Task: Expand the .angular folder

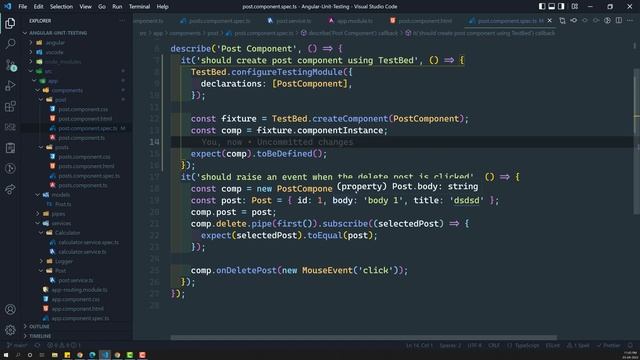Action: click(x=31, y=42)
